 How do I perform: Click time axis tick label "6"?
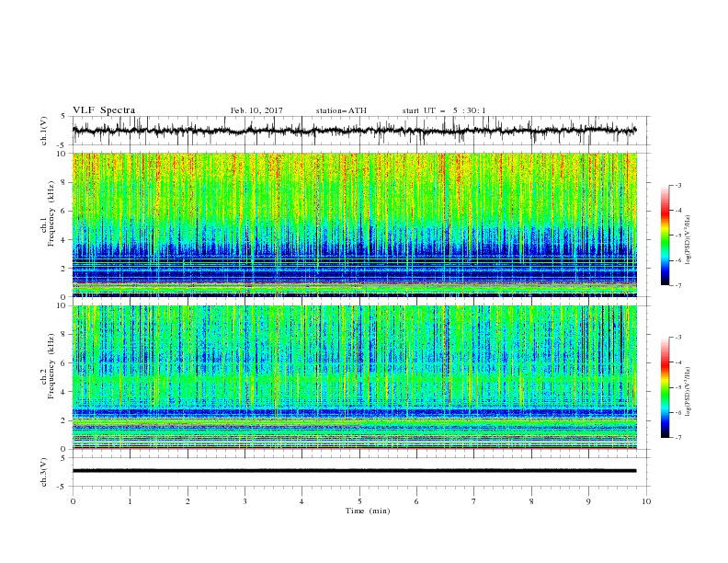tap(417, 501)
